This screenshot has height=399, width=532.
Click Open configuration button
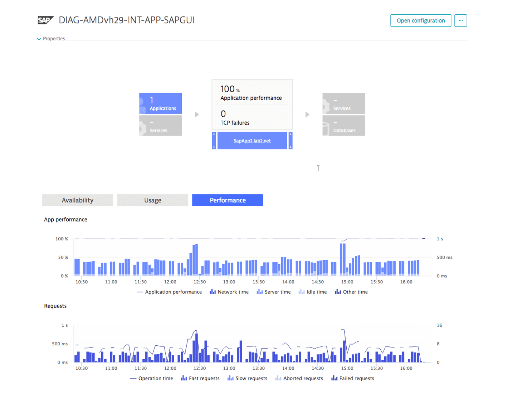420,20
